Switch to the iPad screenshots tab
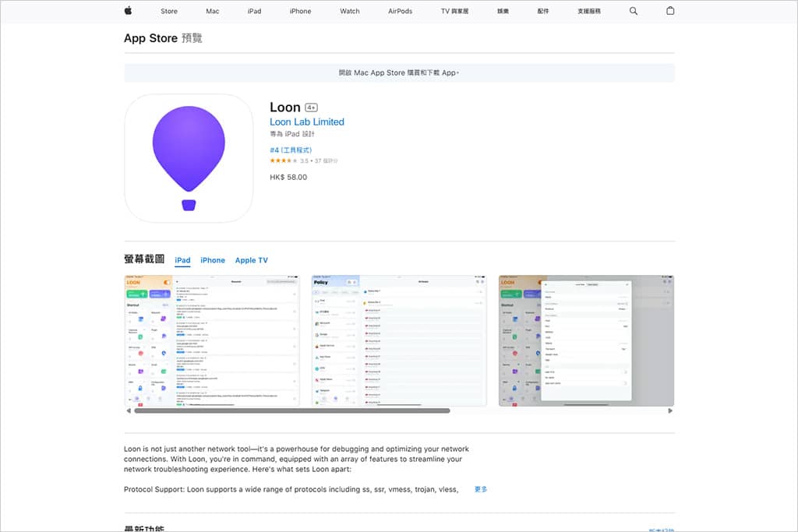This screenshot has width=798, height=532. (x=182, y=260)
